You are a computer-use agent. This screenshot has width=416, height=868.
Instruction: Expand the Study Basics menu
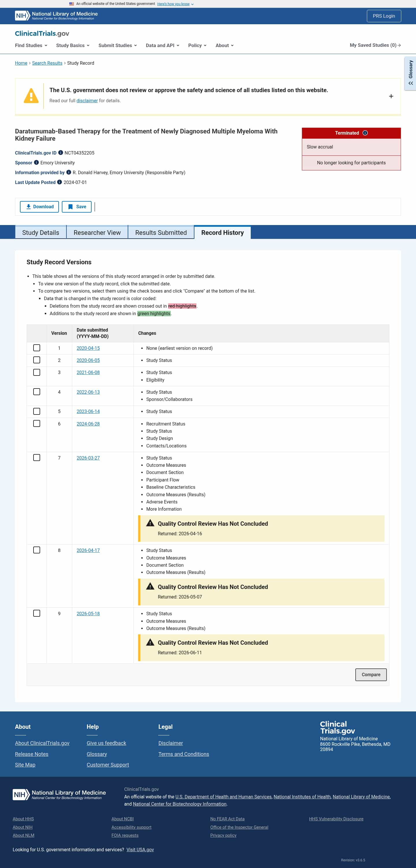click(x=73, y=45)
